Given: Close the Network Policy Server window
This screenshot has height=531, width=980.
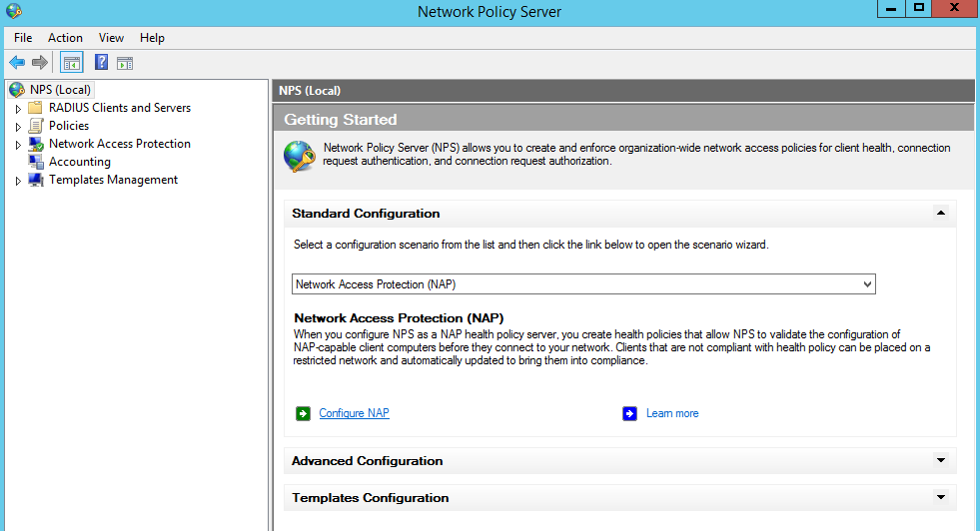Looking at the screenshot, I should [x=954, y=9].
